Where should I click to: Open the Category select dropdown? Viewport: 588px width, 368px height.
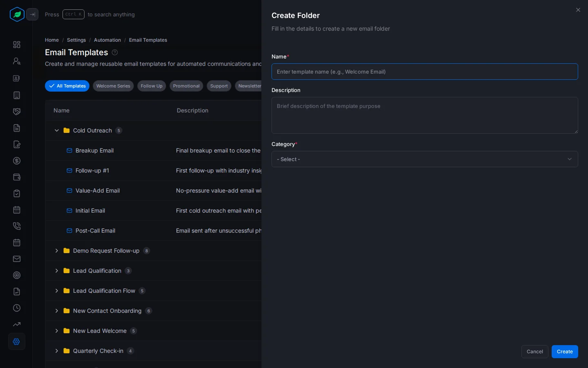point(425,159)
